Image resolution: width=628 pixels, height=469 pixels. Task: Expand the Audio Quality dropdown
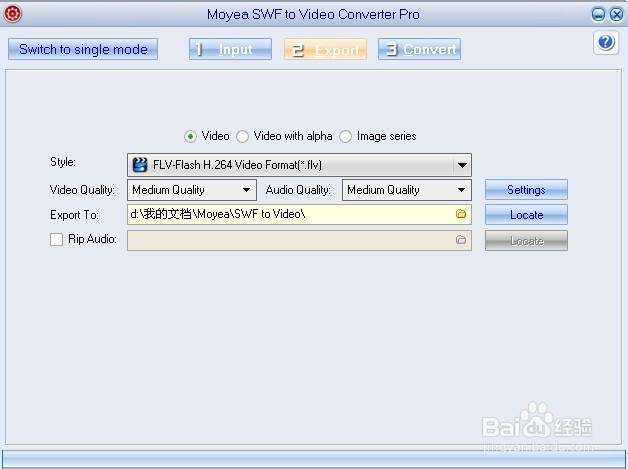click(407, 190)
